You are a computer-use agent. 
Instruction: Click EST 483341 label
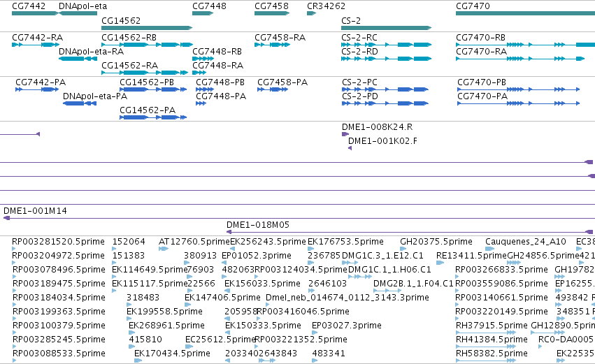point(329,354)
